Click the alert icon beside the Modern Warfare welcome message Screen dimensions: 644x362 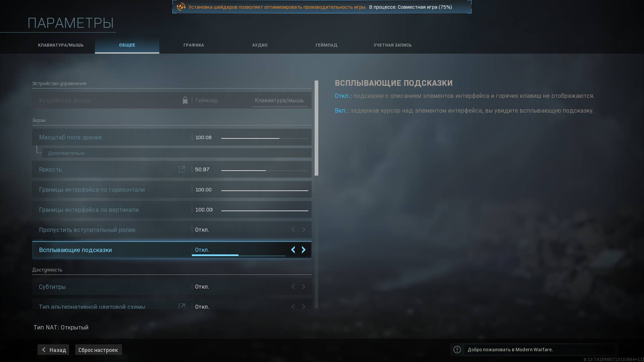point(457,350)
